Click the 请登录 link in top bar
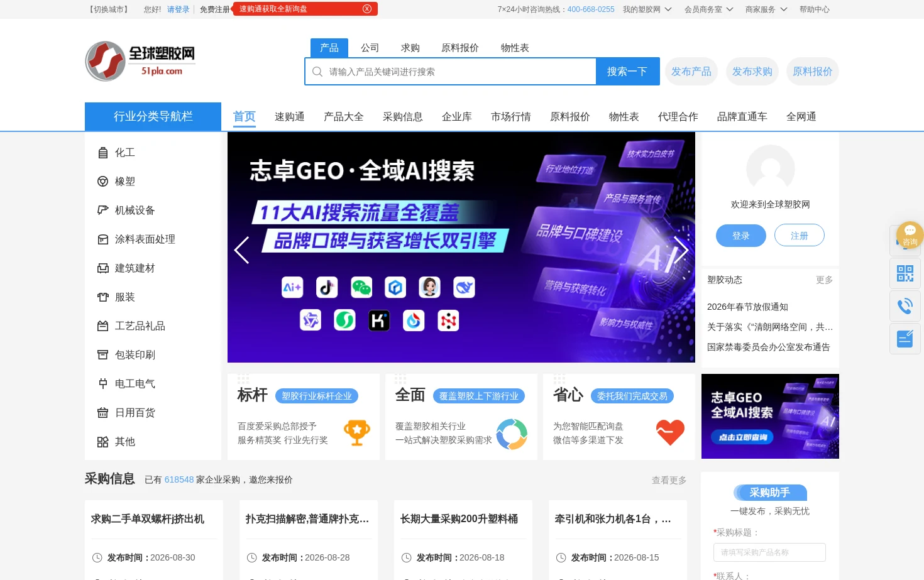924x580 pixels. pos(179,9)
